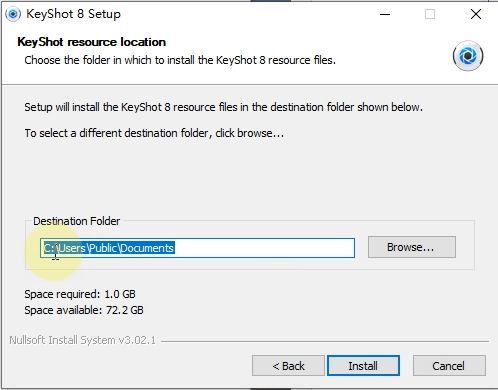The height and width of the screenshot is (390, 498).
Task: Click Browse to choose another folder
Action: 412,247
